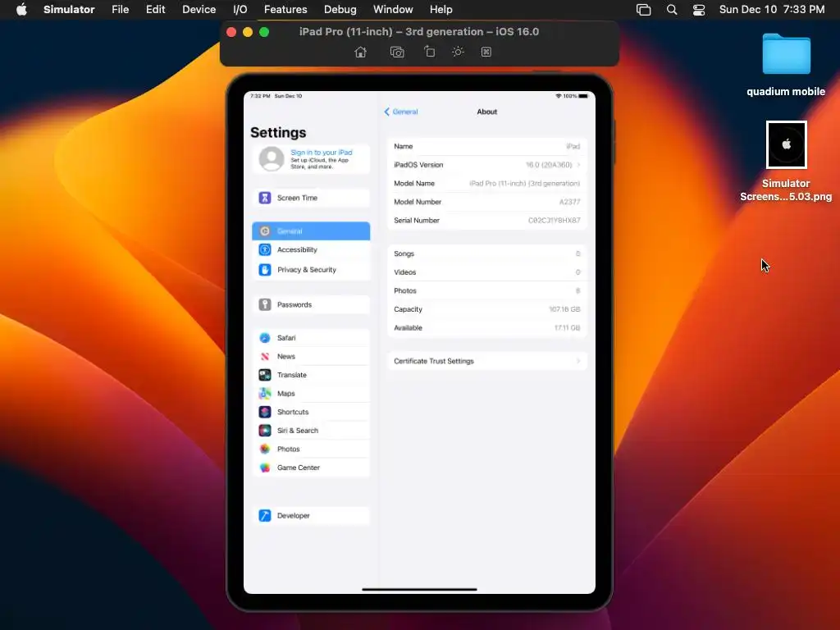The image size is (840, 630).
Task: Click the Songs row label
Action: [x=404, y=253]
